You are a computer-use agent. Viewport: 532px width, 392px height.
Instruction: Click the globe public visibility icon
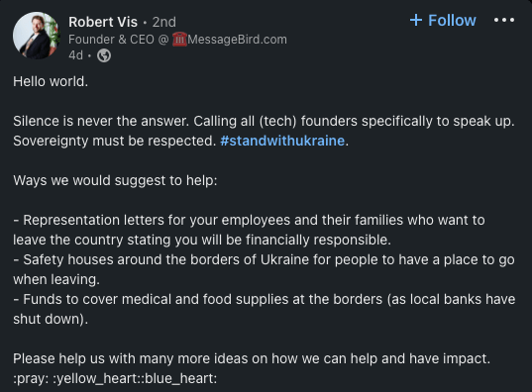pos(104,55)
